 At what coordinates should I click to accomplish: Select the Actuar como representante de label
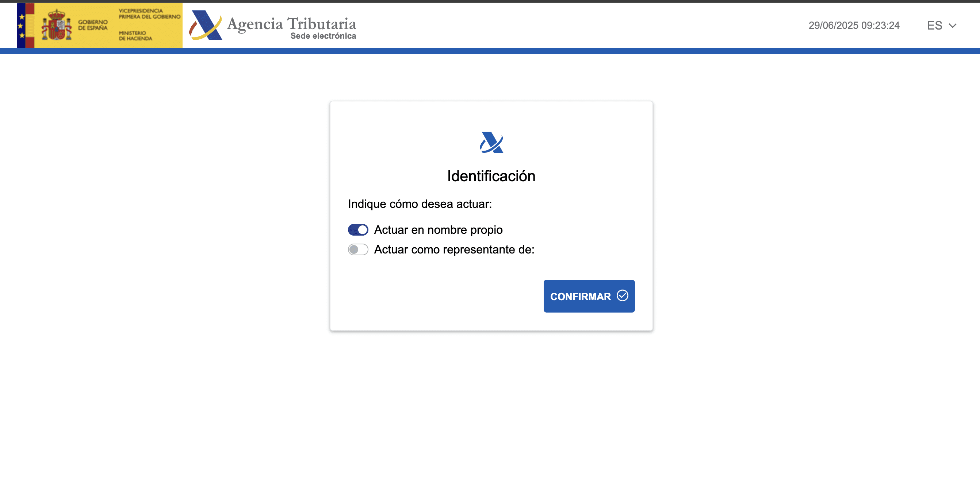[x=454, y=249]
